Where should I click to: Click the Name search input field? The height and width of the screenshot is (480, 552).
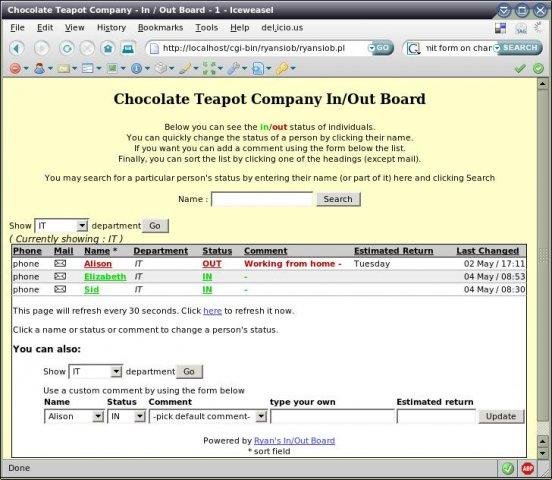(x=262, y=199)
